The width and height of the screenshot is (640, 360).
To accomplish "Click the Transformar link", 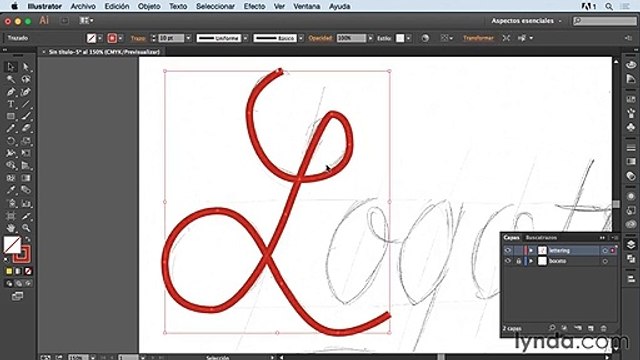I will pos(478,38).
